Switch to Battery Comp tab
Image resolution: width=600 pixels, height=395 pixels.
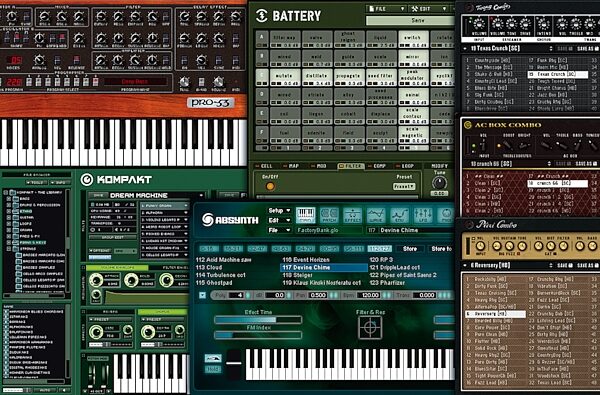(377, 166)
